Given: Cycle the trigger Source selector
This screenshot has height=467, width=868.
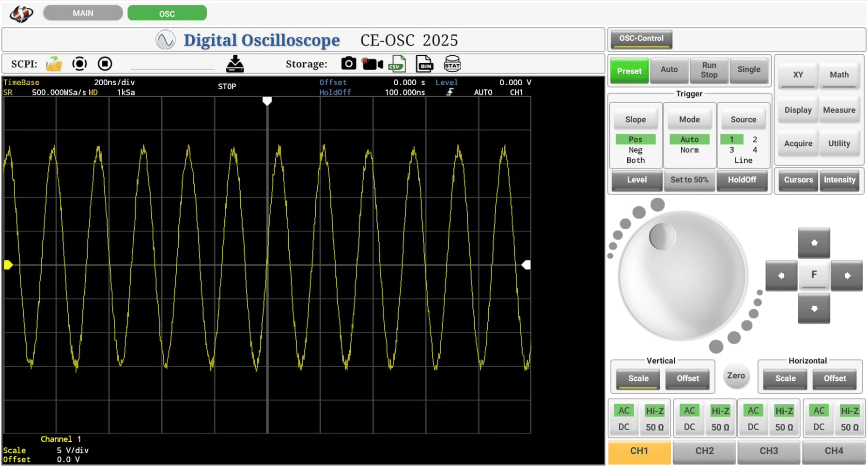Looking at the screenshot, I should click(x=744, y=120).
